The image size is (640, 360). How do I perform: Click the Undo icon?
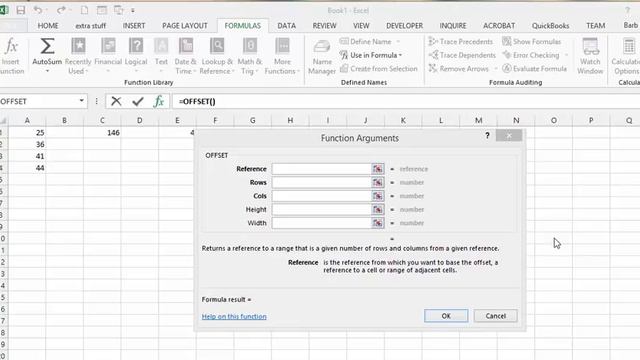click(38, 10)
